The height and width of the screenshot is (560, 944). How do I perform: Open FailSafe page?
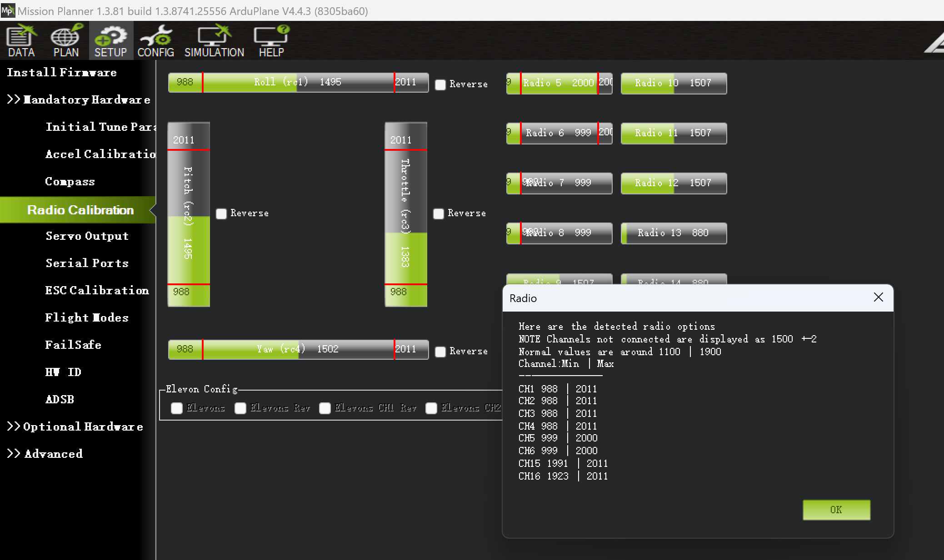pyautogui.click(x=73, y=345)
